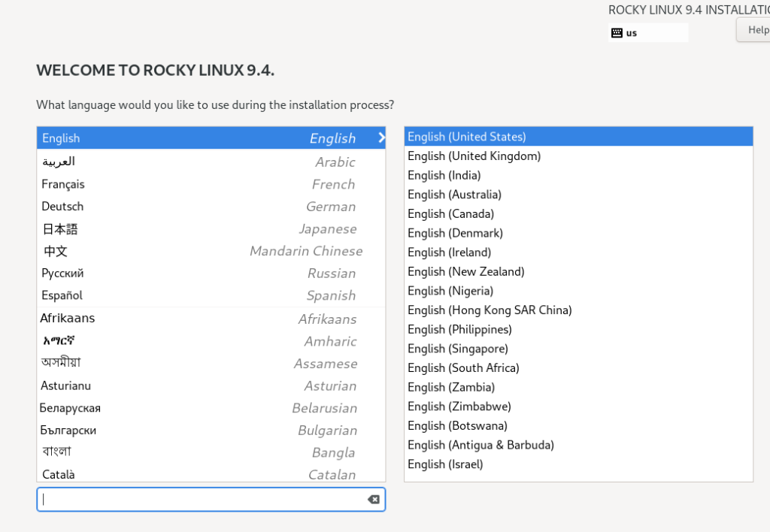Select English (Canada) locale

pos(450,214)
